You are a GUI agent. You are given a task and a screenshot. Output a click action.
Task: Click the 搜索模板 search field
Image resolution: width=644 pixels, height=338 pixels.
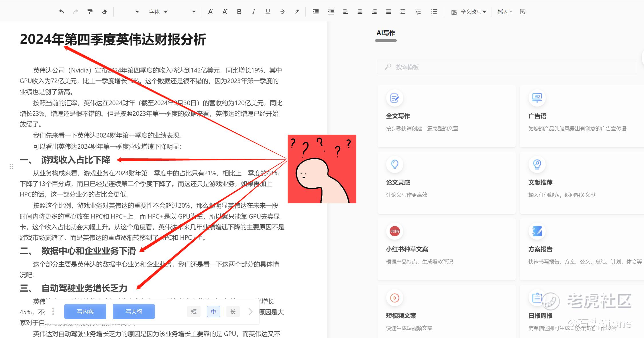[507, 67]
